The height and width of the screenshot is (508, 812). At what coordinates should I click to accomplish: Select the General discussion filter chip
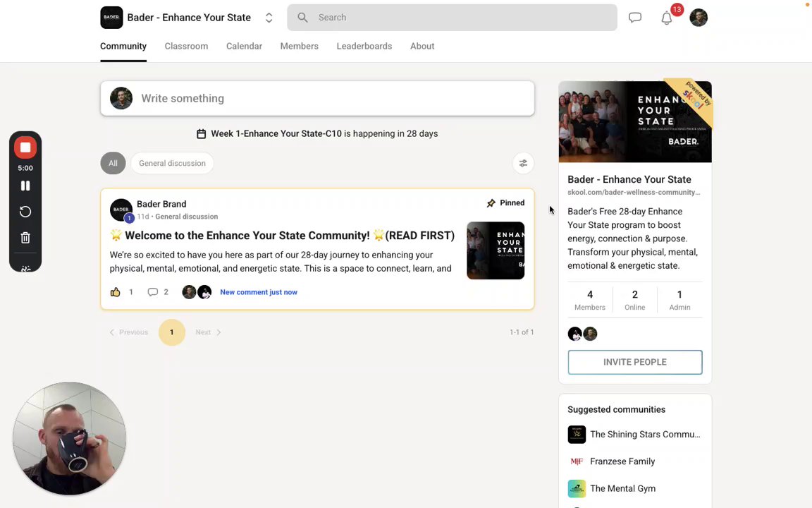[172, 163]
